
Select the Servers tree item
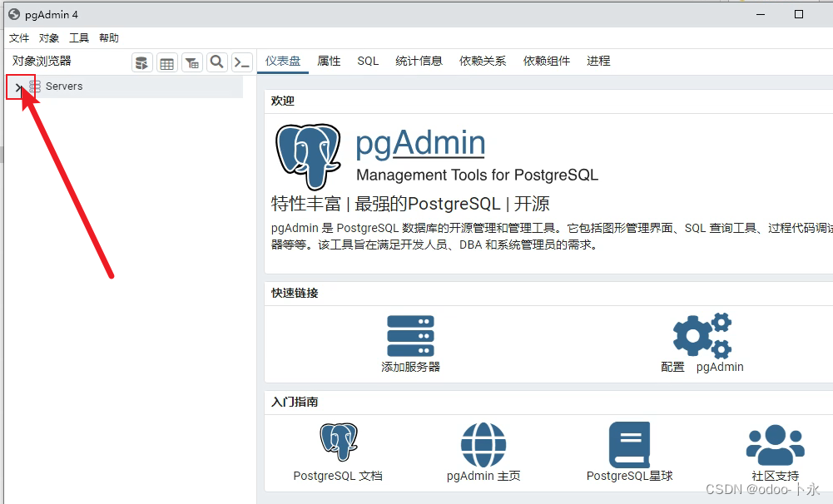(64, 86)
